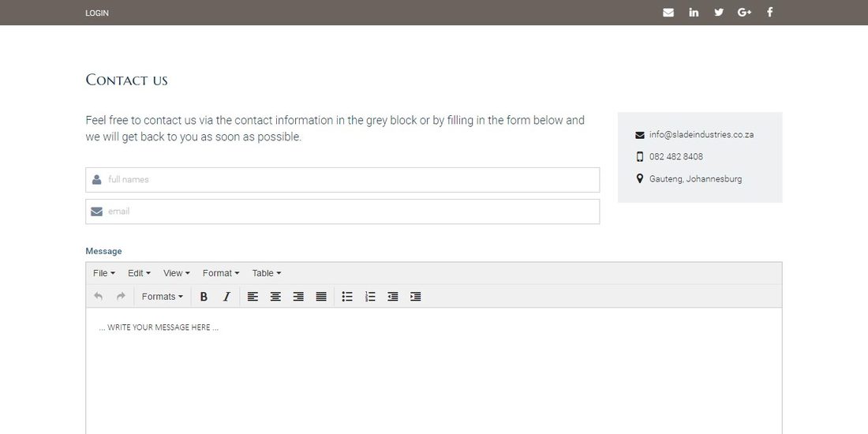
Task: Open the Facebook icon in header
Action: 769,12
